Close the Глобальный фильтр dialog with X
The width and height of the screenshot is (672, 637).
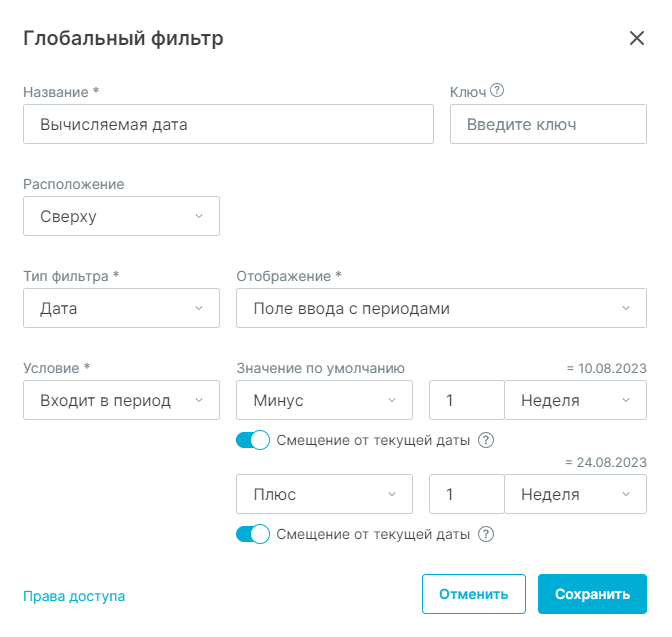(637, 38)
